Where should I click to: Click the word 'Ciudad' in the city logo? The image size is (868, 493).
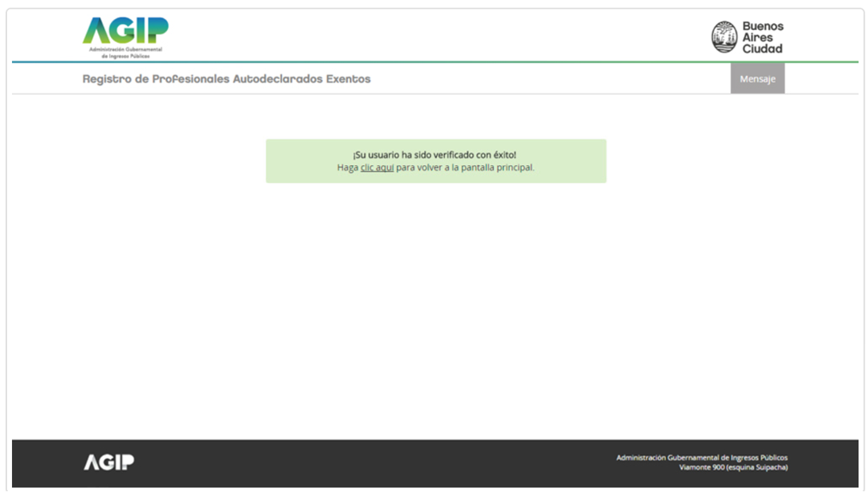pyautogui.click(x=762, y=49)
